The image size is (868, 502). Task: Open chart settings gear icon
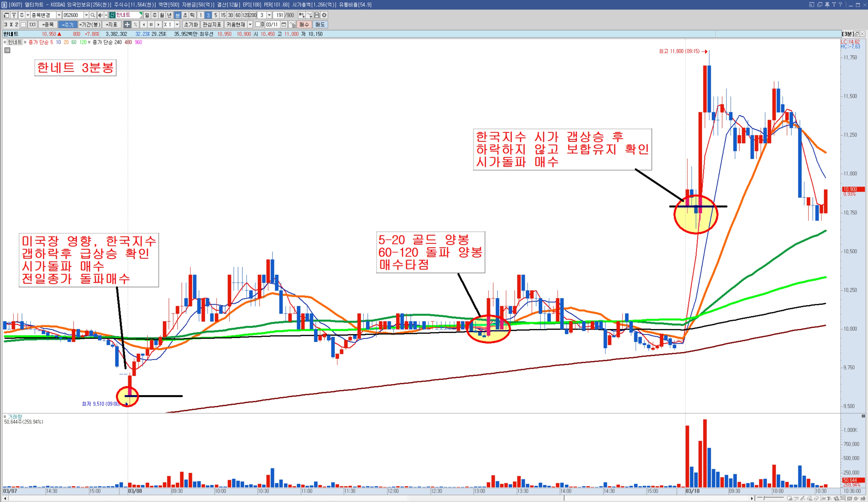[324, 15]
